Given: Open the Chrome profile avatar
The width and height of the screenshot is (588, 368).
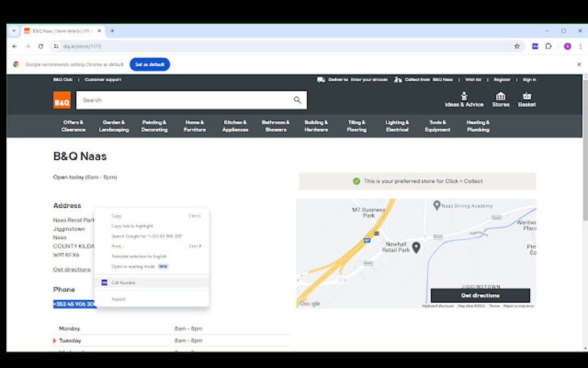Looking at the screenshot, I should point(567,46).
